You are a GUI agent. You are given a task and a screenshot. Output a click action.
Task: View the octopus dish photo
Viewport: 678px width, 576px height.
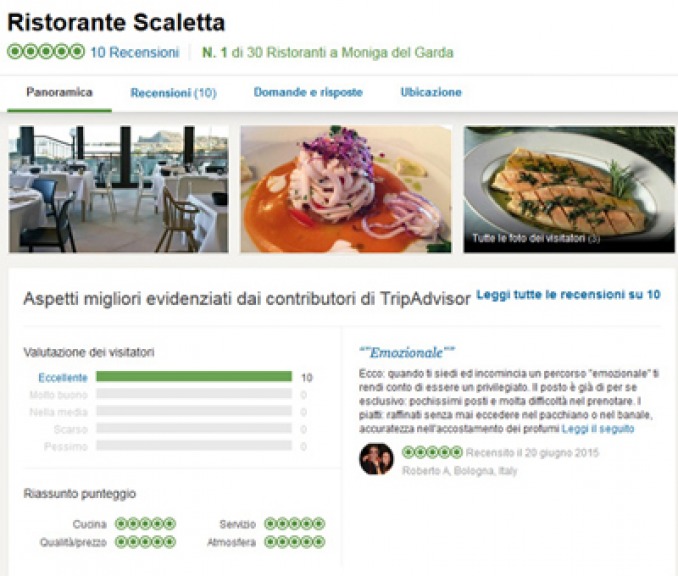point(346,189)
